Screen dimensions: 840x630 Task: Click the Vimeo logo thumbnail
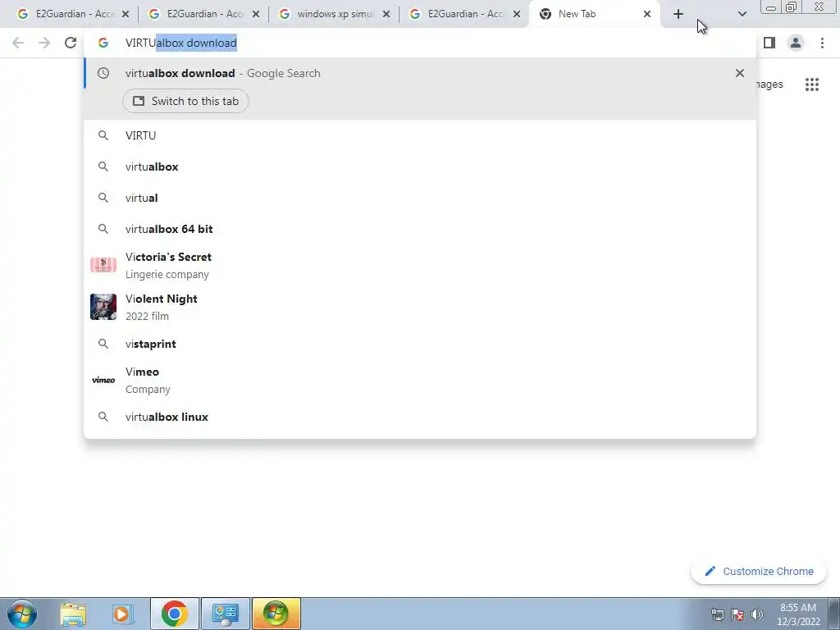[103, 380]
